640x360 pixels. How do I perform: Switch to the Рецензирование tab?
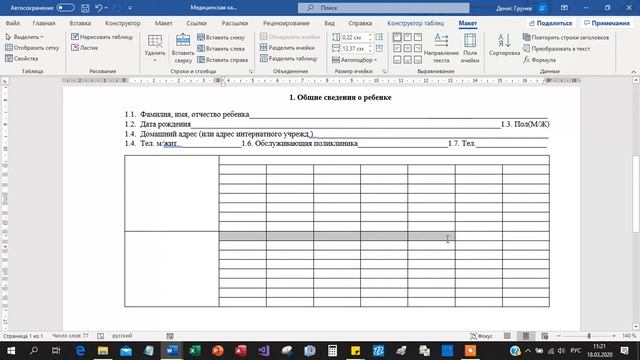(286, 23)
